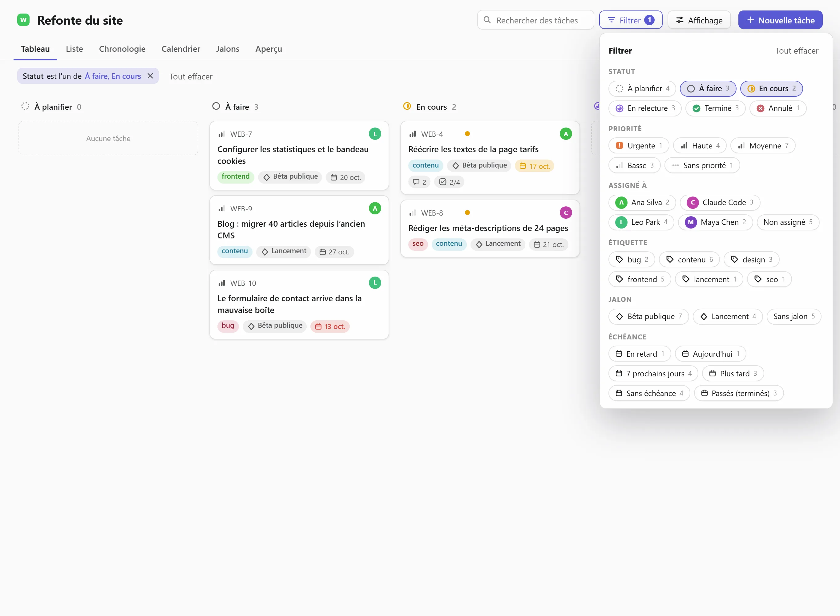Click the priority icon on WEB-4 card
Viewport: 840px width, 616px height.
tap(413, 134)
